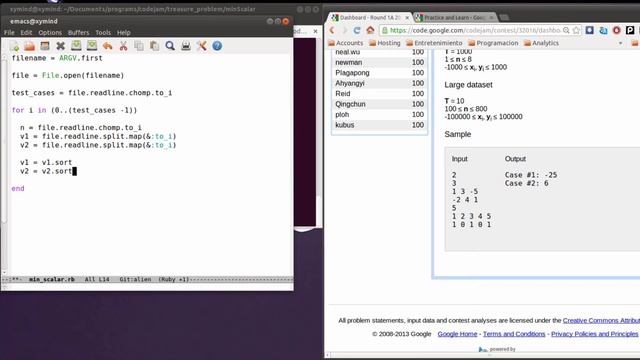Place cursor on the 'end' keyword line
Viewport: 640px width, 360px height.
[x=18, y=189]
